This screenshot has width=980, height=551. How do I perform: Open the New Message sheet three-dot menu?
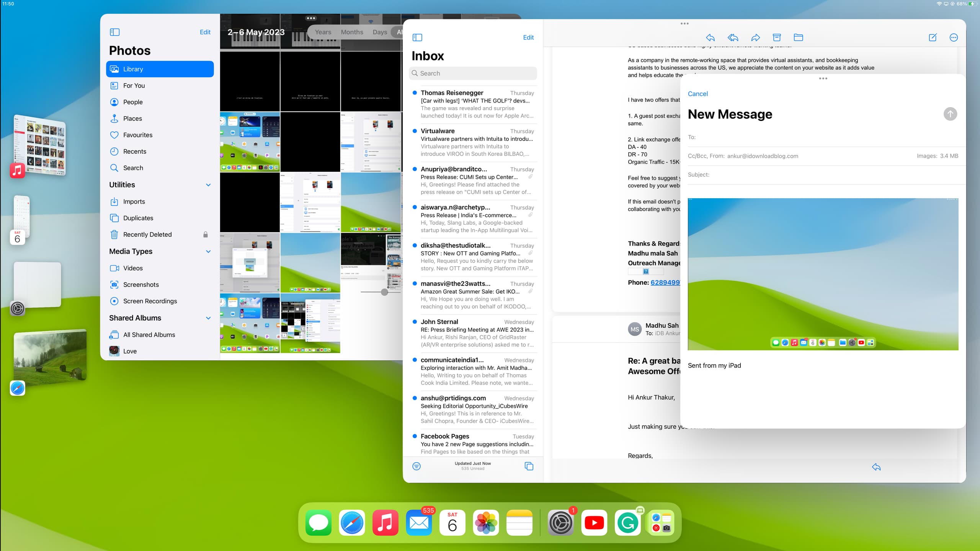tap(823, 78)
